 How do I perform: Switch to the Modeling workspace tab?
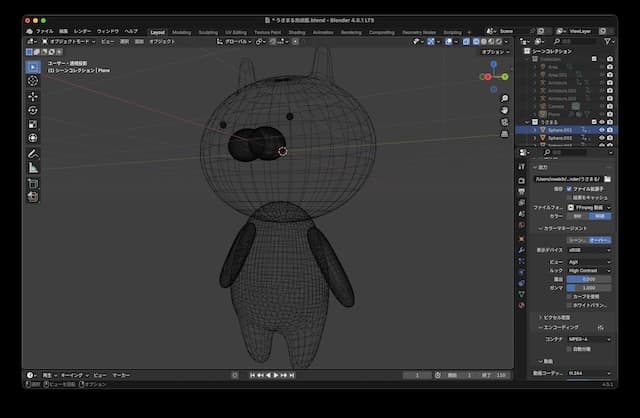[182, 32]
